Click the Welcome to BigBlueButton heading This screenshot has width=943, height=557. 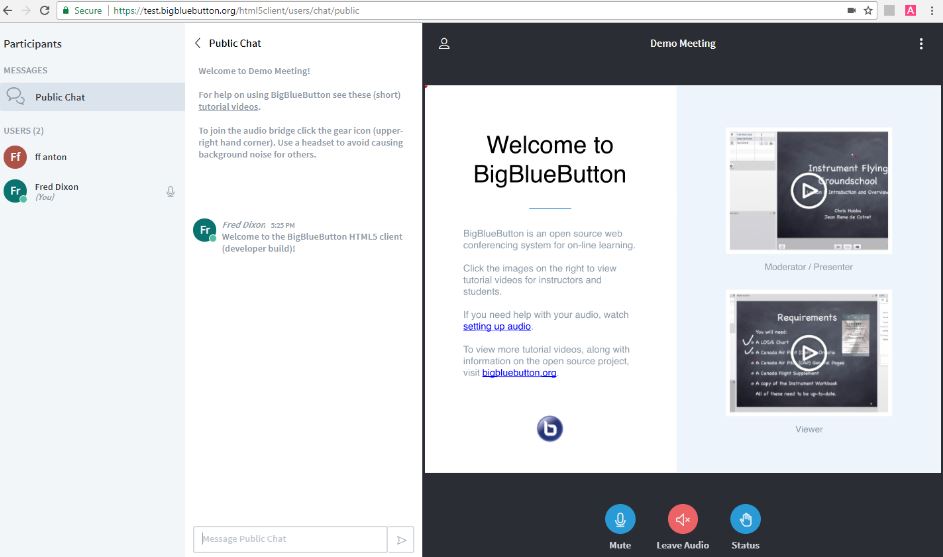(x=550, y=159)
